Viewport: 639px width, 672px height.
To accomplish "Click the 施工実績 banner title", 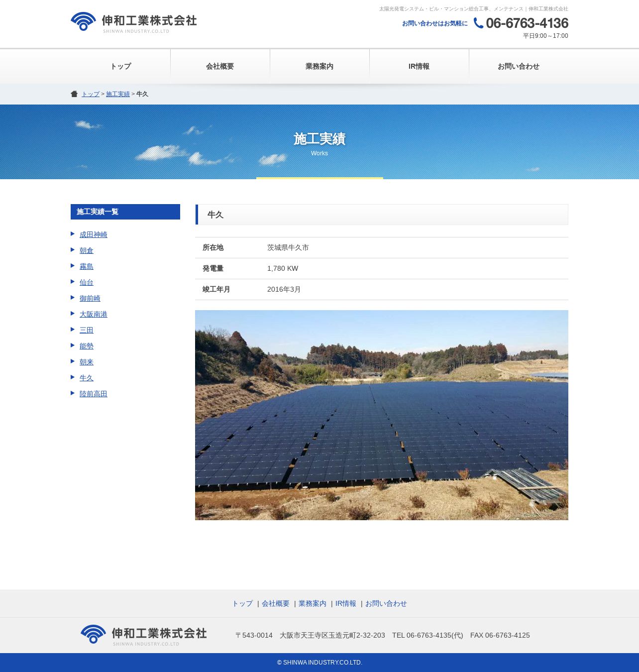I will (319, 139).
